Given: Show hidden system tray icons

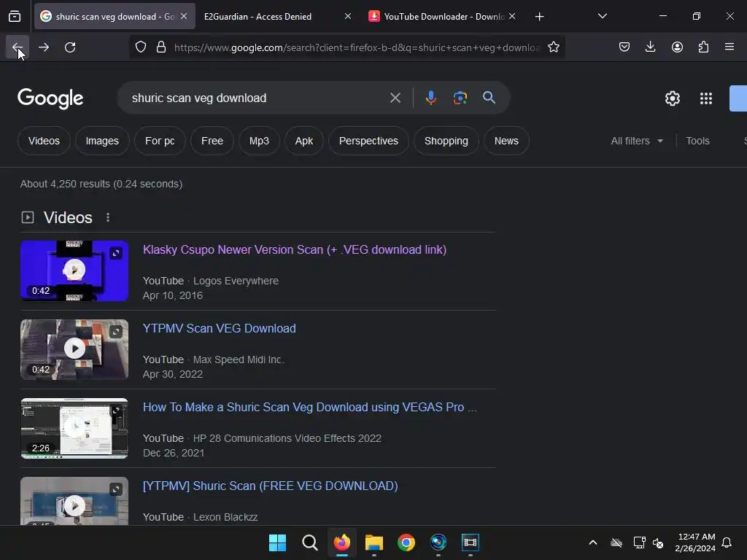Looking at the screenshot, I should 592,542.
